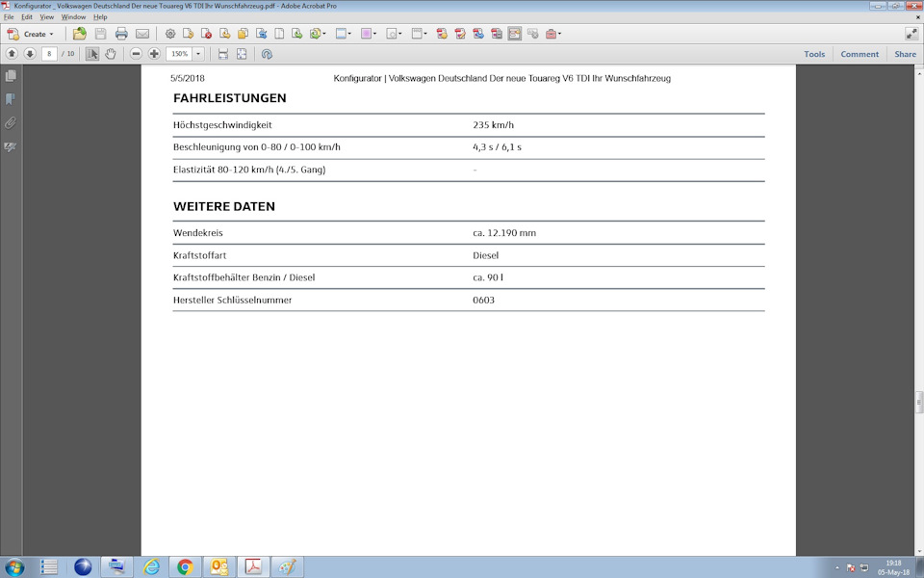Click the rotate view toolbar icon
Viewport: 924px width, 578px height.
(267, 54)
